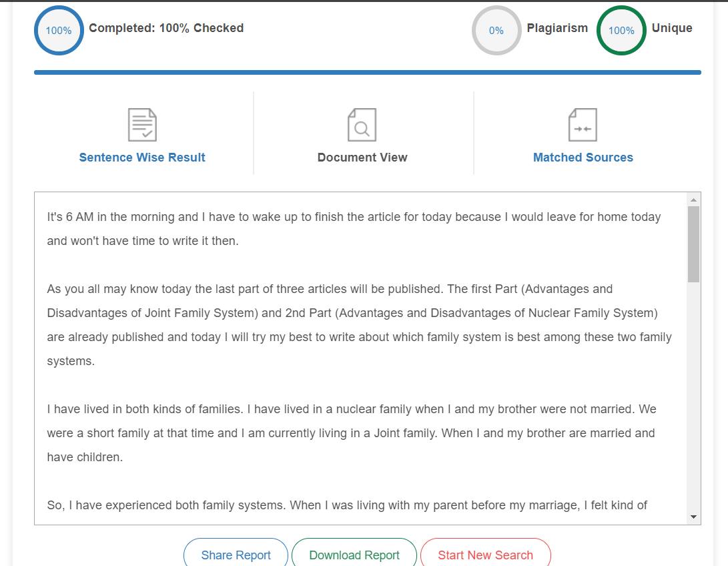Click the Download Report button
Image resolution: width=728 pixels, height=566 pixels.
pos(354,555)
